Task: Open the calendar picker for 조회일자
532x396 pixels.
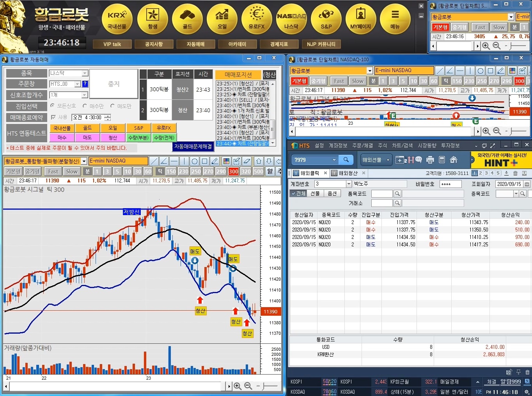Action: 527,184
